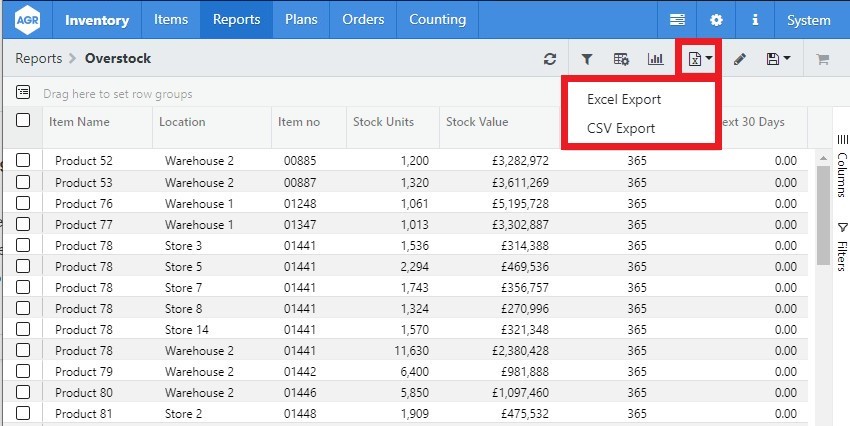
Task: Click the Inventory title link
Action: pos(97,21)
